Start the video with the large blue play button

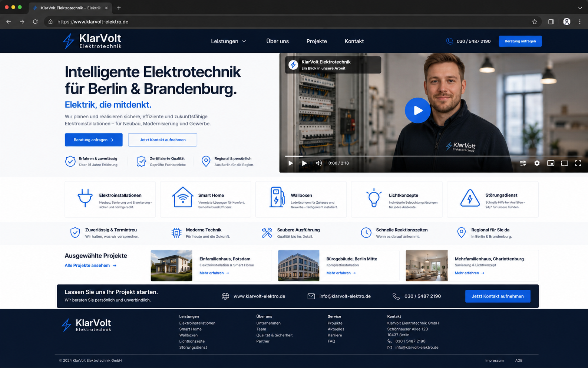coord(418,110)
